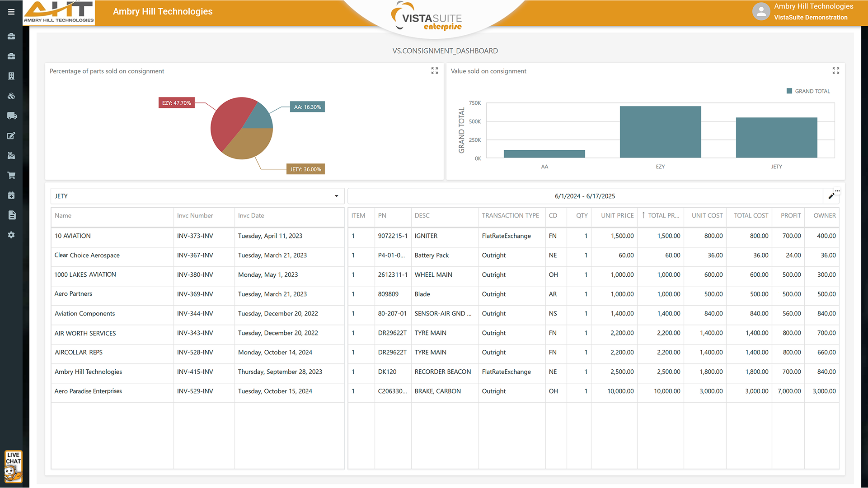Screen dimensions: 868x488
Task: Toggle the GRAND TOTAL legend series
Action: 808,91
